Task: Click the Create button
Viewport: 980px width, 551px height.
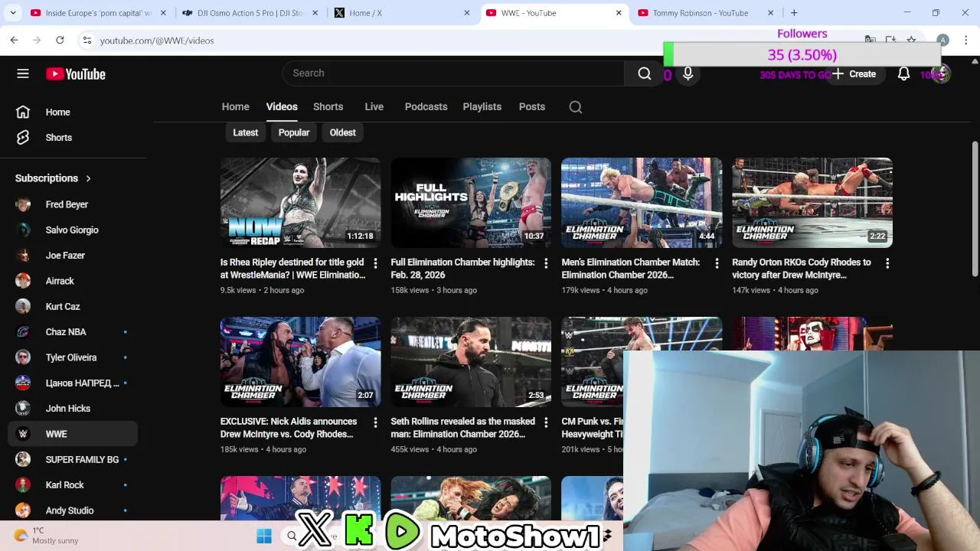Action: coord(854,74)
